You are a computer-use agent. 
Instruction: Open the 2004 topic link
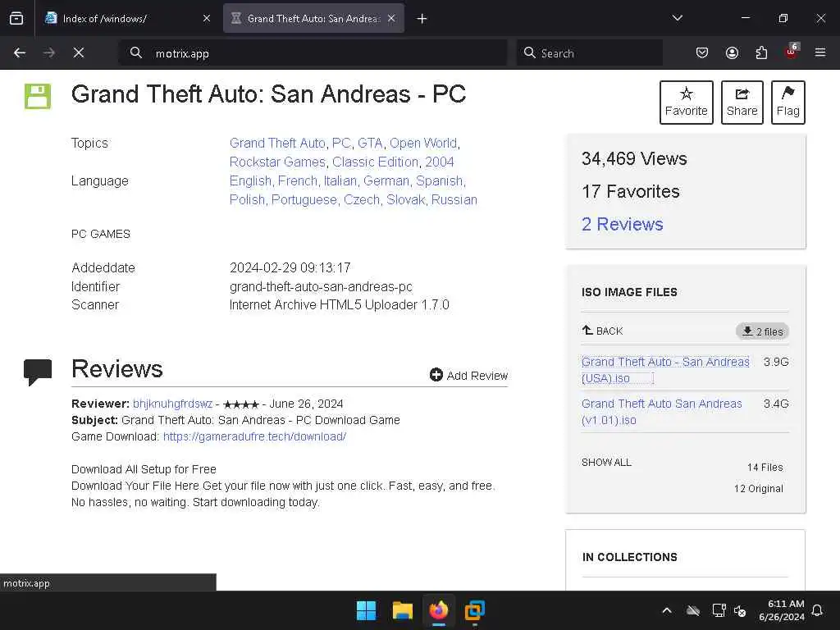(x=440, y=162)
